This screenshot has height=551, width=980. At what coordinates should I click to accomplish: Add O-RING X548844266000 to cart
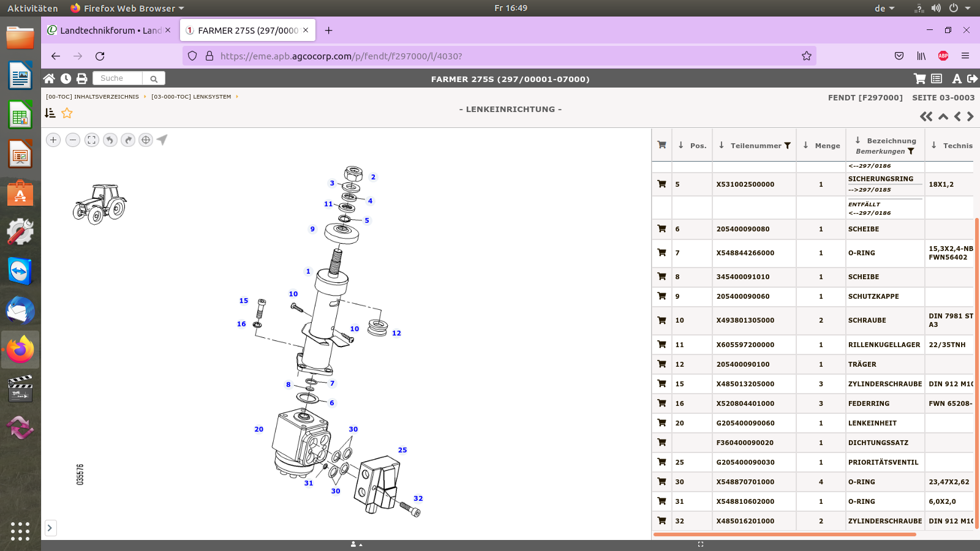(661, 252)
